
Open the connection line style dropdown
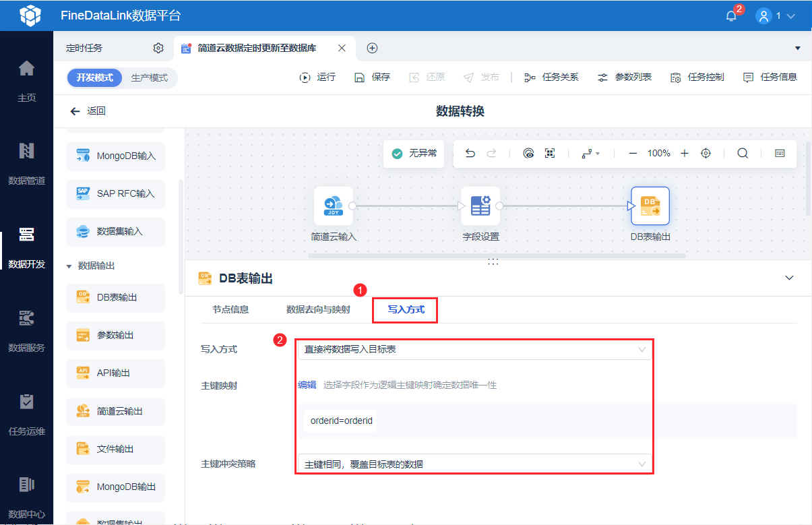pyautogui.click(x=590, y=154)
